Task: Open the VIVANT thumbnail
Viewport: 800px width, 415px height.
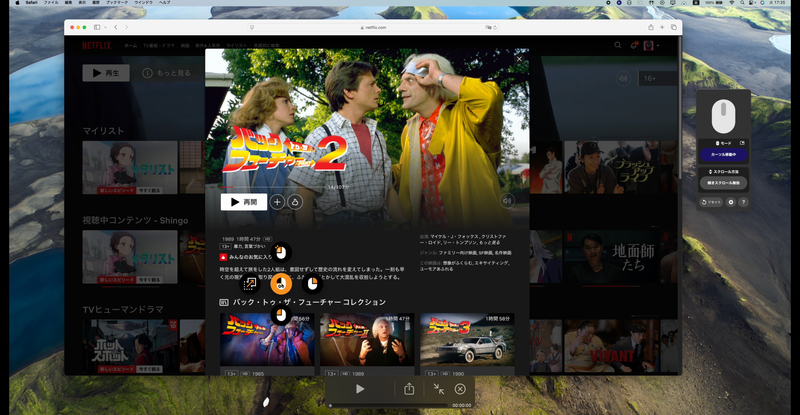Action: (x=611, y=346)
